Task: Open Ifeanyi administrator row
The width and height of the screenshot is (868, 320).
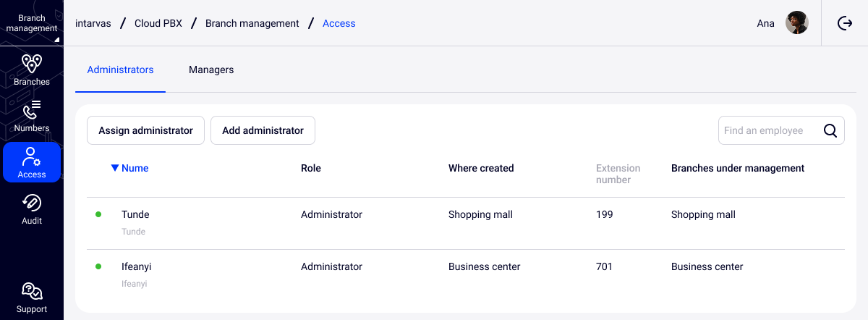Action: 136,267
